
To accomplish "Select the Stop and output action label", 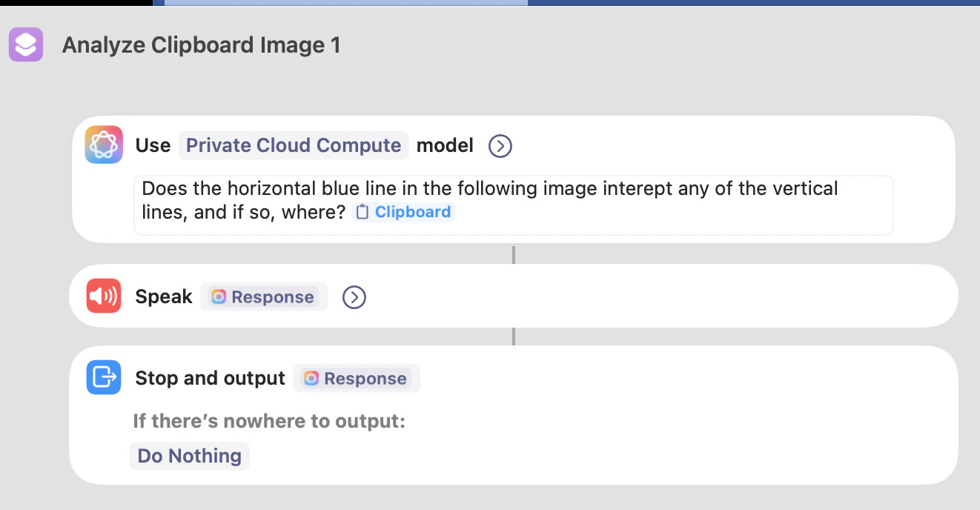I will pos(210,378).
